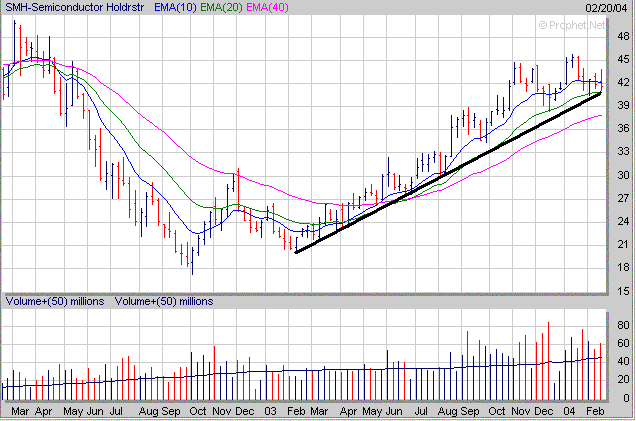Click the 24 price axis value
This screenshot has width=636, height=421.
[623, 221]
